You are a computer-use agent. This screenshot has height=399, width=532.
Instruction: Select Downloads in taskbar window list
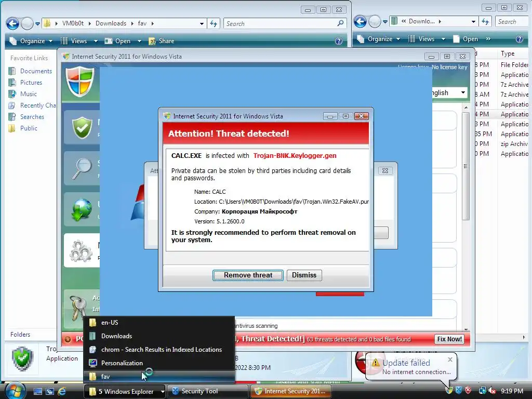[x=159, y=336]
